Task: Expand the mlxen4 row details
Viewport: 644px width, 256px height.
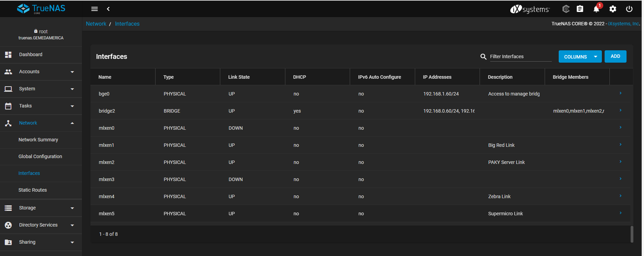Action: 620,196
